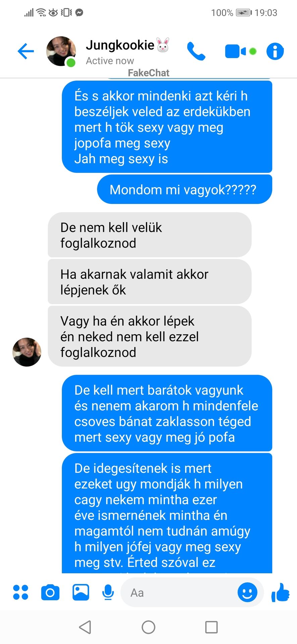Open Jungkookie's profile picture in header
Image resolution: width=297 pixels, height=644 pixels.
(x=61, y=51)
